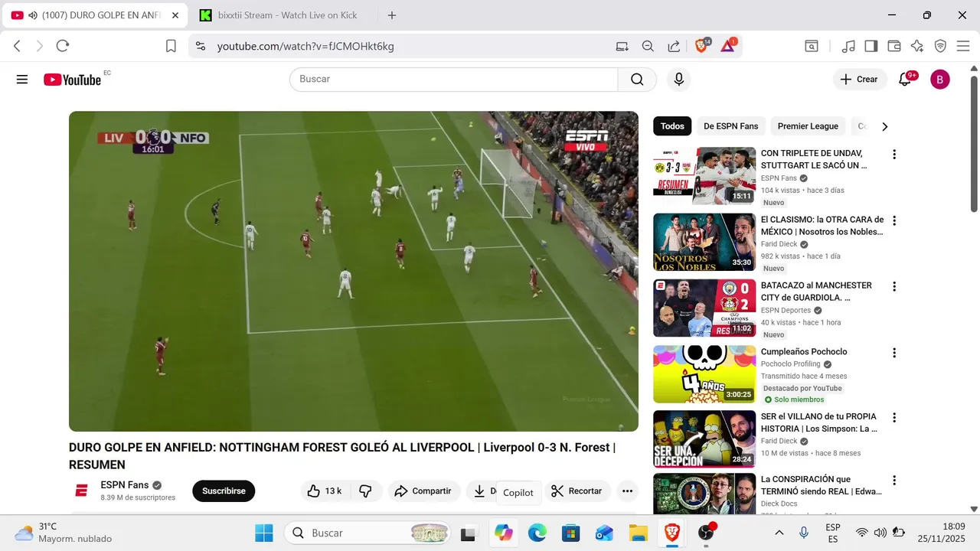Open the account avatar menu
980x551 pixels.
[x=940, y=80]
